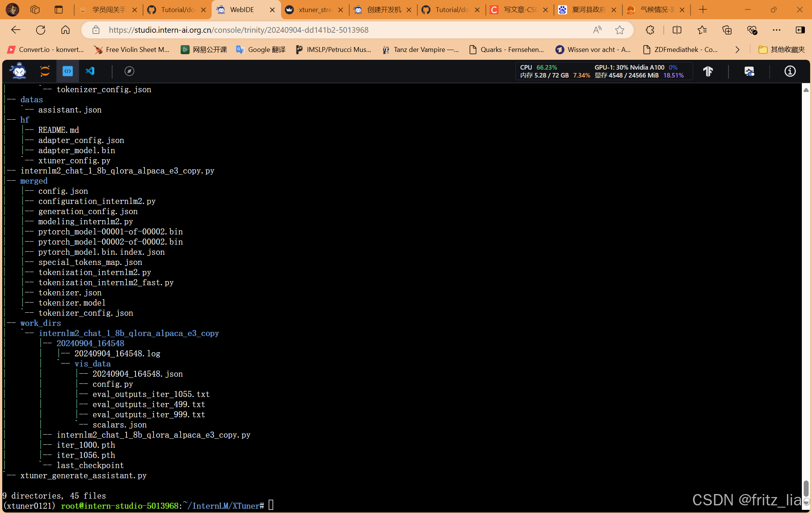Switch to the xtuner_stre tab
812x514 pixels.
tap(315, 10)
